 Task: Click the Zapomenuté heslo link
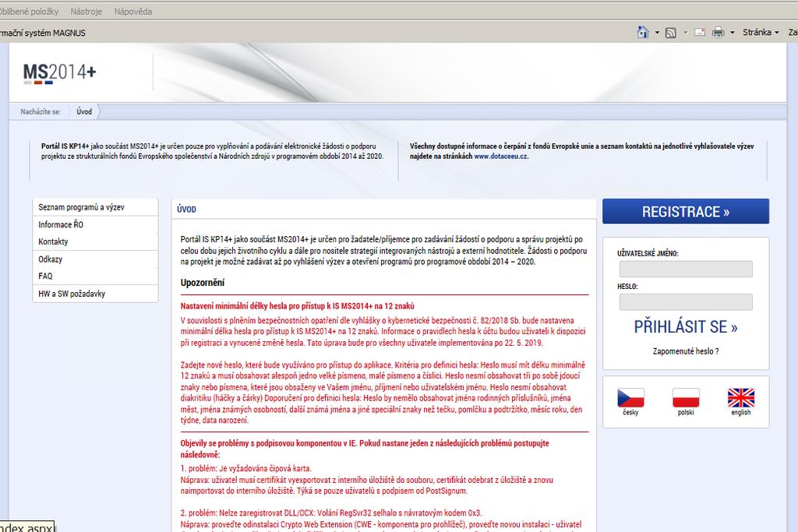(686, 351)
